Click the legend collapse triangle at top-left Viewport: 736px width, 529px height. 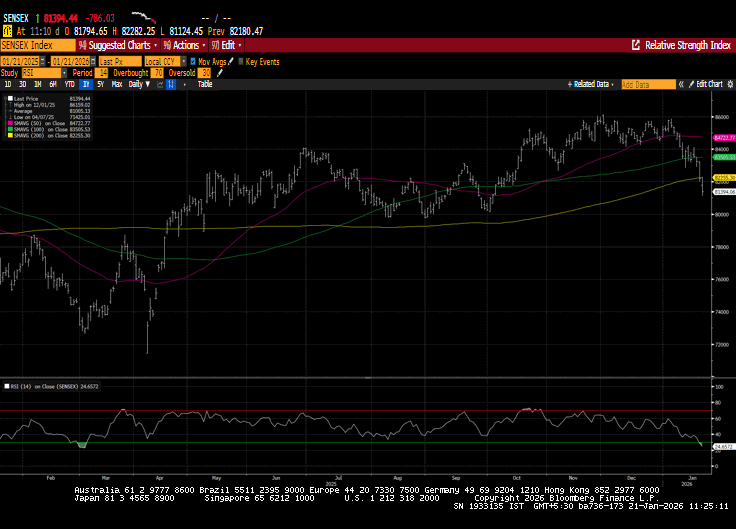[5, 98]
